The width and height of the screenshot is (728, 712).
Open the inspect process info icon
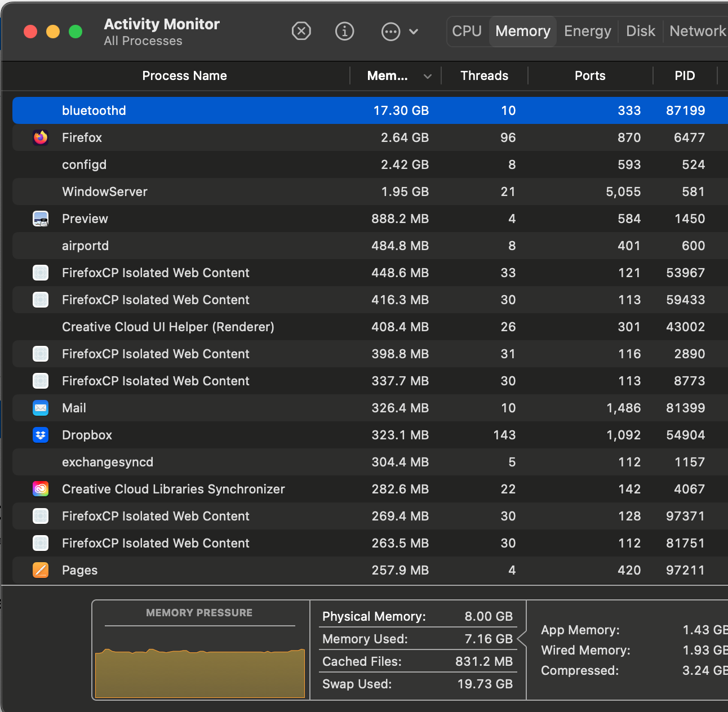click(x=344, y=32)
